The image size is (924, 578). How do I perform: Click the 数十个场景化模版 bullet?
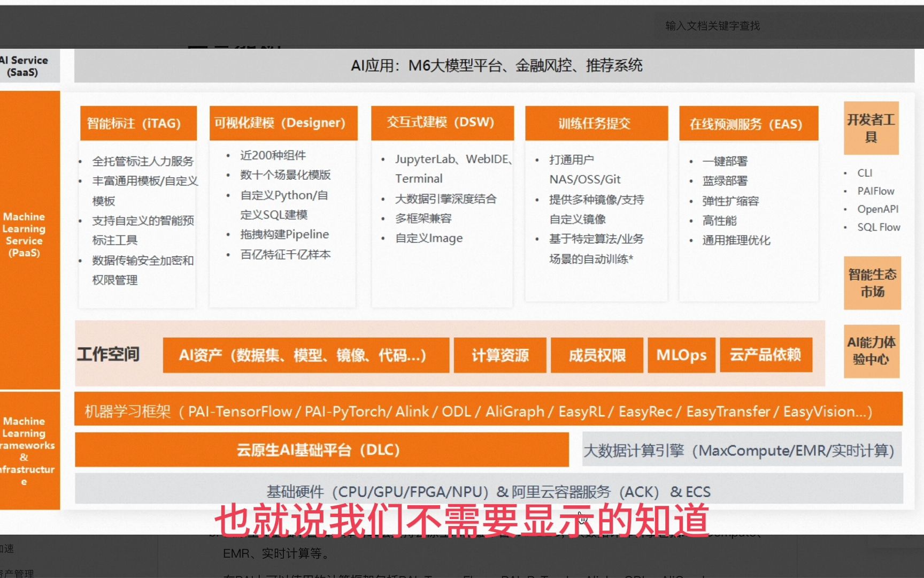285,174
